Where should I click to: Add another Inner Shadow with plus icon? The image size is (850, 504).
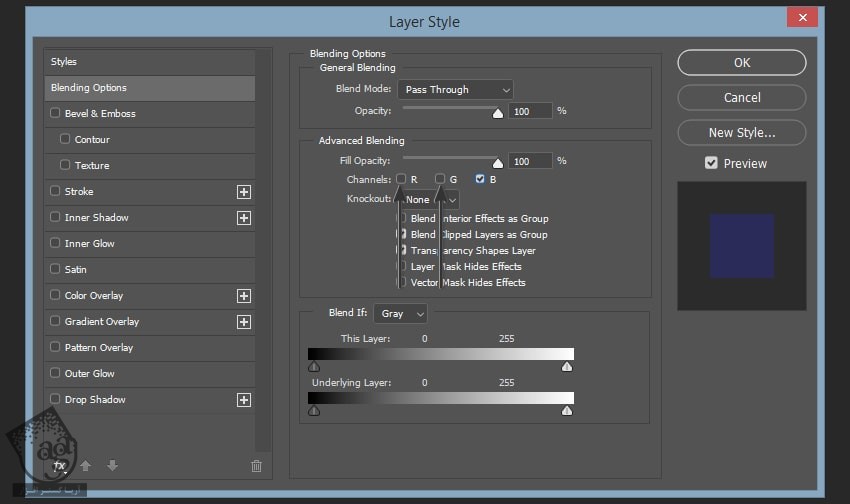(x=243, y=218)
